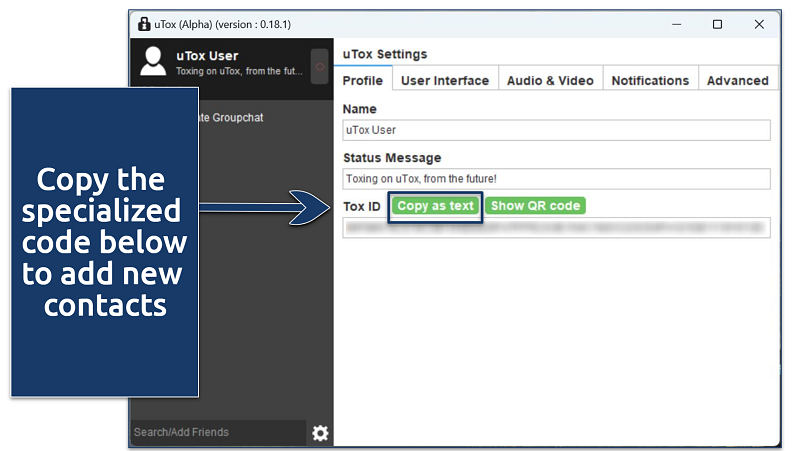
Task: Open settings with the gear icon
Action: click(x=320, y=433)
